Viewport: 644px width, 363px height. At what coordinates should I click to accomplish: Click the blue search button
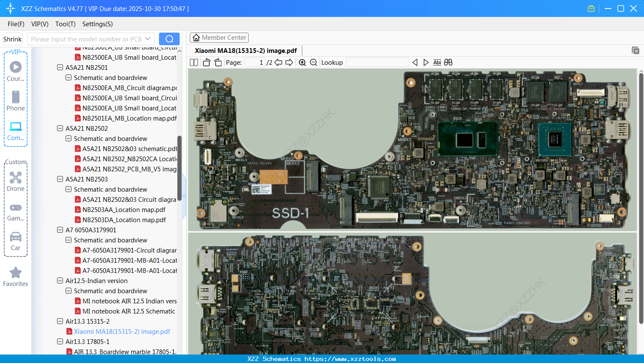(x=169, y=39)
